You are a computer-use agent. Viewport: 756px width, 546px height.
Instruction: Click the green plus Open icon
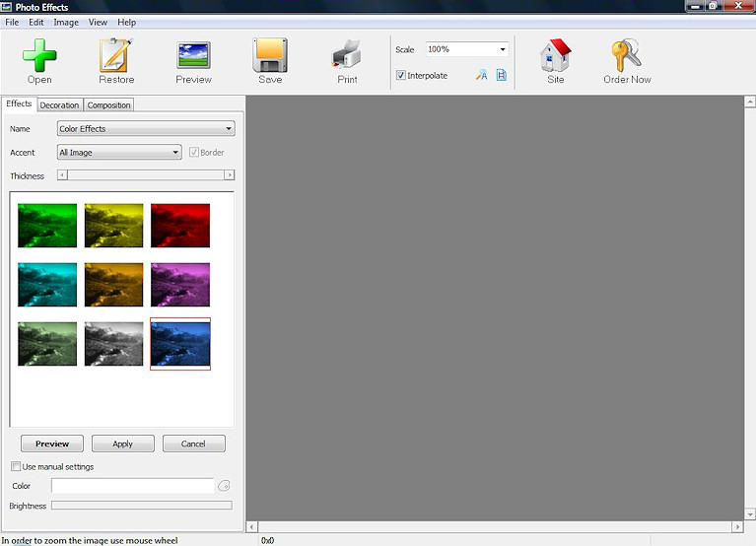[x=39, y=54]
